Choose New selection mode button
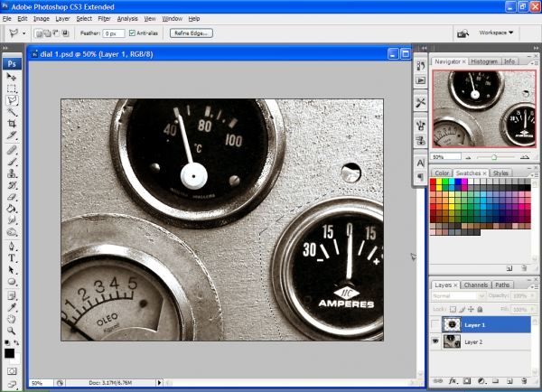The image size is (542, 392). point(39,33)
